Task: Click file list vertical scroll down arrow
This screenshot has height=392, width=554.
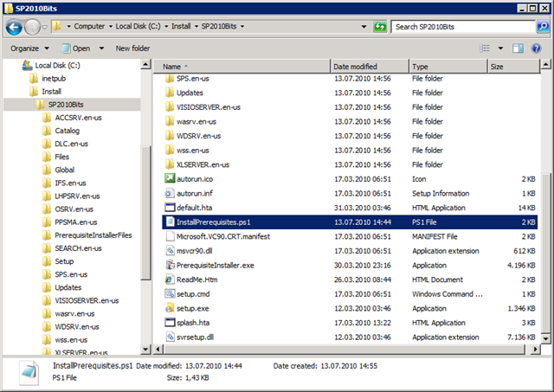Action: (x=545, y=338)
